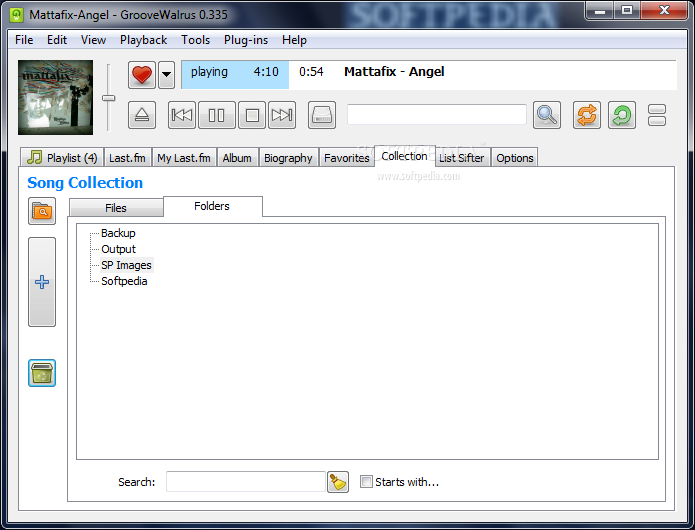Select the Backup folder in tree

tap(118, 233)
